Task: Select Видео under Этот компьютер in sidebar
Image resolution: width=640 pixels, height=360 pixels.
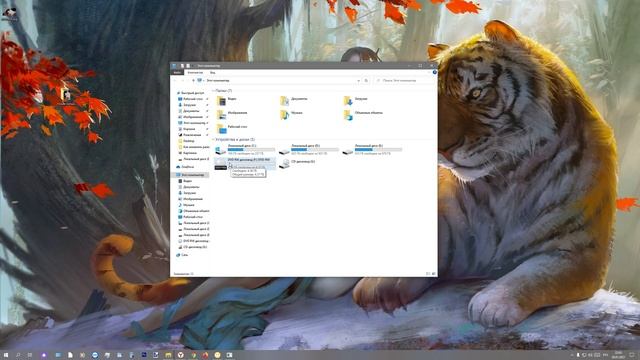Action: point(187,181)
